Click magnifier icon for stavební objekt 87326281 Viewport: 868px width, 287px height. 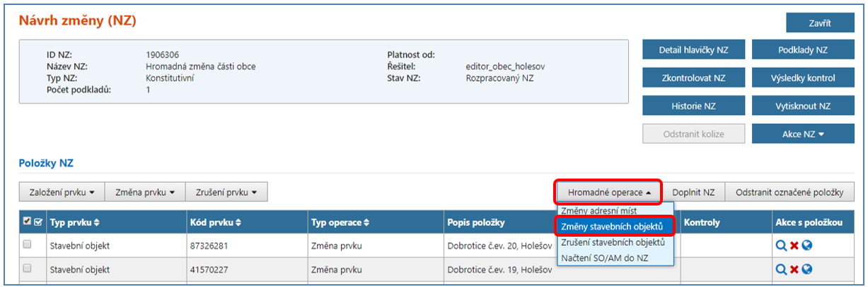tap(781, 245)
